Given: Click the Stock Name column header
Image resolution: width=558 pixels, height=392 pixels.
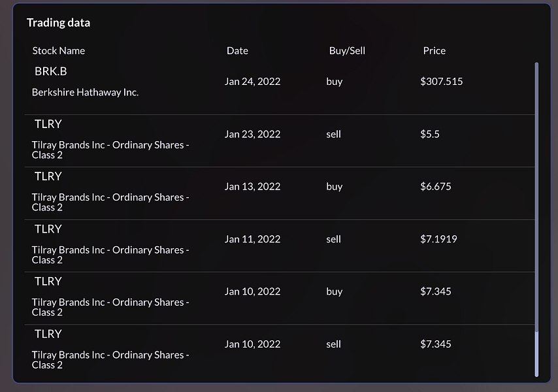Looking at the screenshot, I should click(x=59, y=50).
